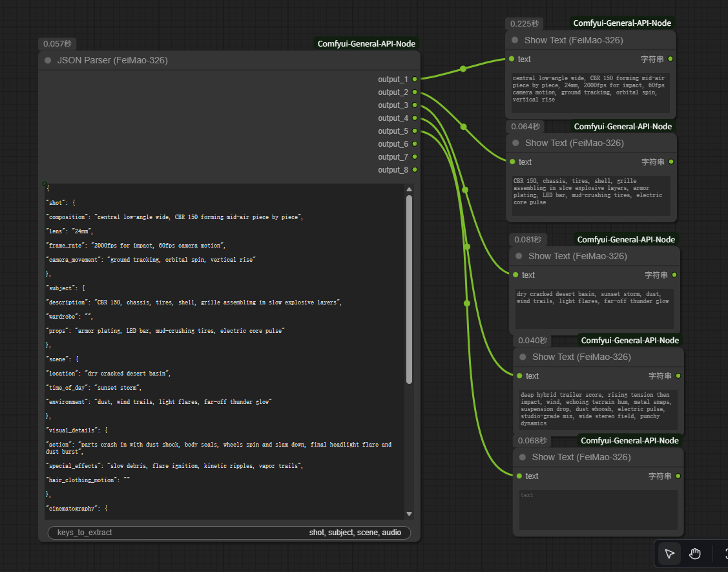Collapse the 0.040秒 Show Text node via dot

[523, 357]
